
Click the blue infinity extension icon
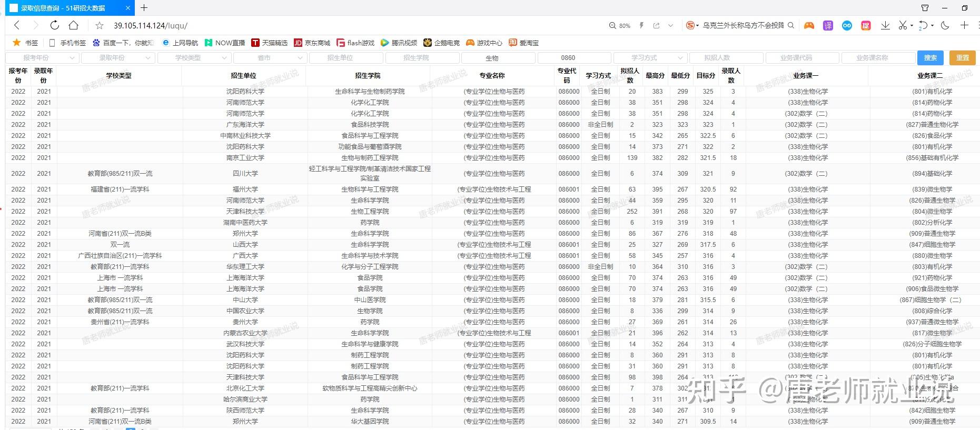pos(847,25)
